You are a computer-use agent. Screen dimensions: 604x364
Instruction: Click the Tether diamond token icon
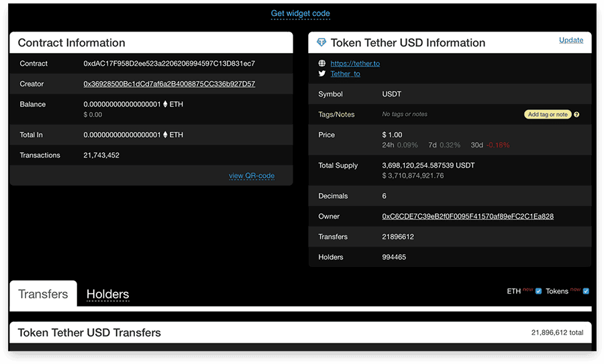click(x=321, y=42)
